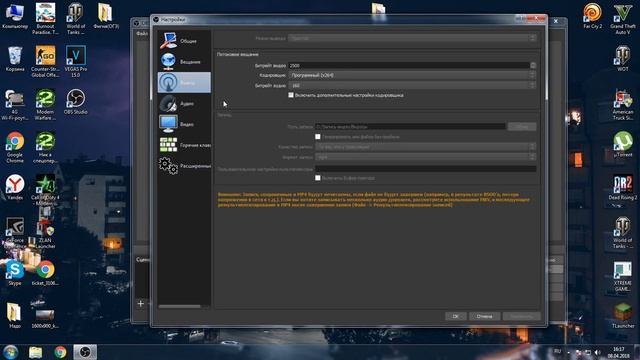Image resolution: width=640 pixels, height=360 pixels.
Task: Click the add scene plus button in OBS main window
Action: coord(140,303)
